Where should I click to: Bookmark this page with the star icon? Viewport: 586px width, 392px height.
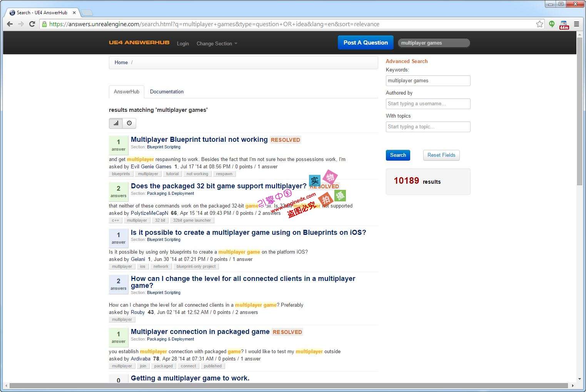click(x=539, y=24)
